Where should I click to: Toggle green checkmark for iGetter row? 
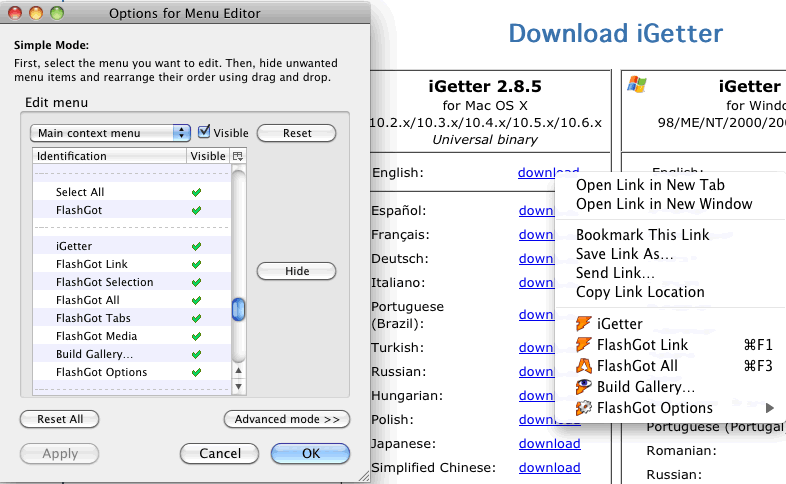coord(196,247)
